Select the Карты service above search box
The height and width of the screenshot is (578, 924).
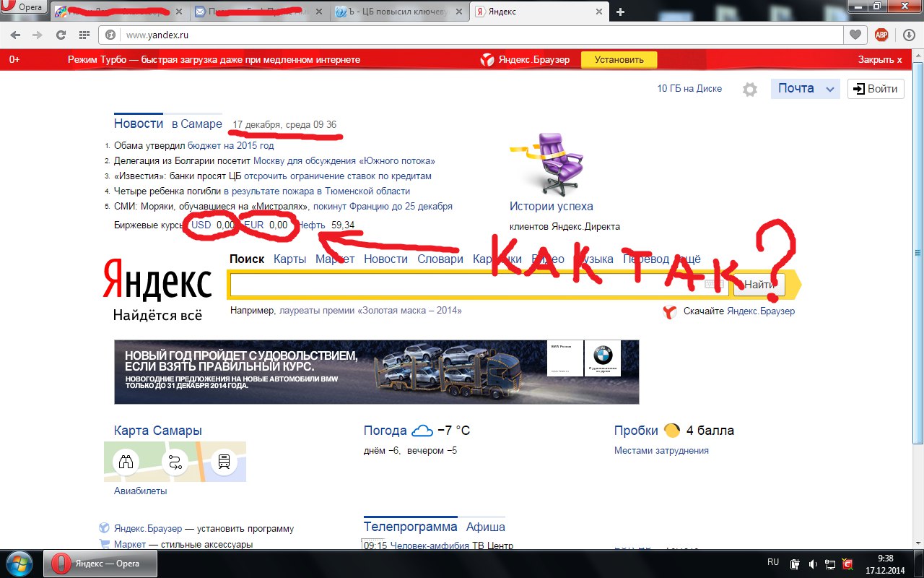point(290,259)
